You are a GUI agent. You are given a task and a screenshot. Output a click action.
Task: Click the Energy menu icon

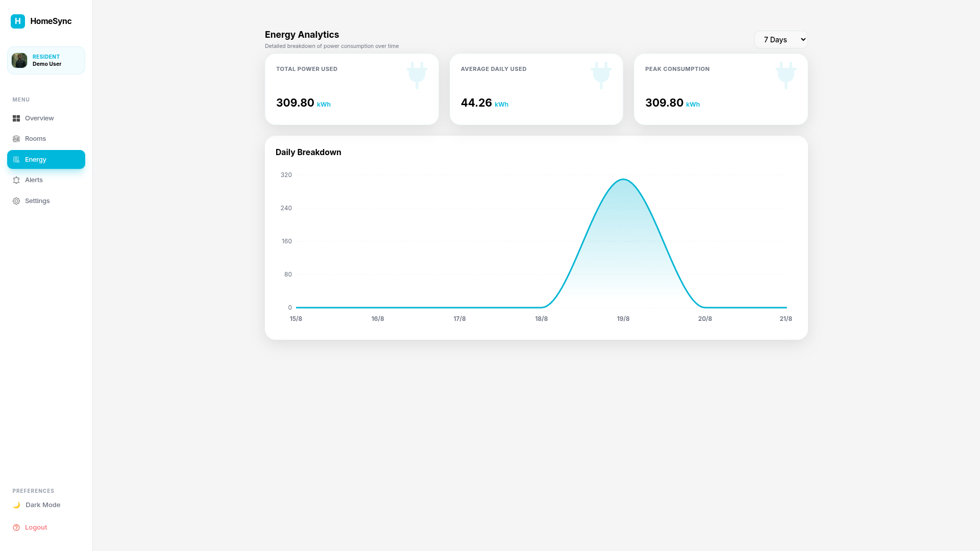click(x=16, y=160)
